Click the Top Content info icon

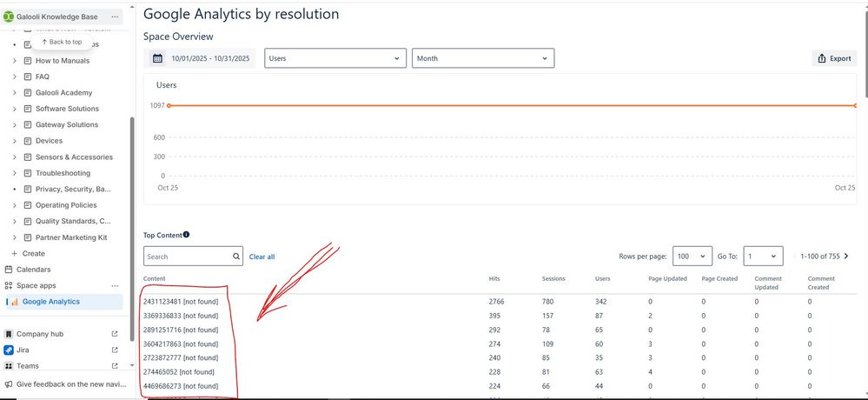[x=187, y=235]
